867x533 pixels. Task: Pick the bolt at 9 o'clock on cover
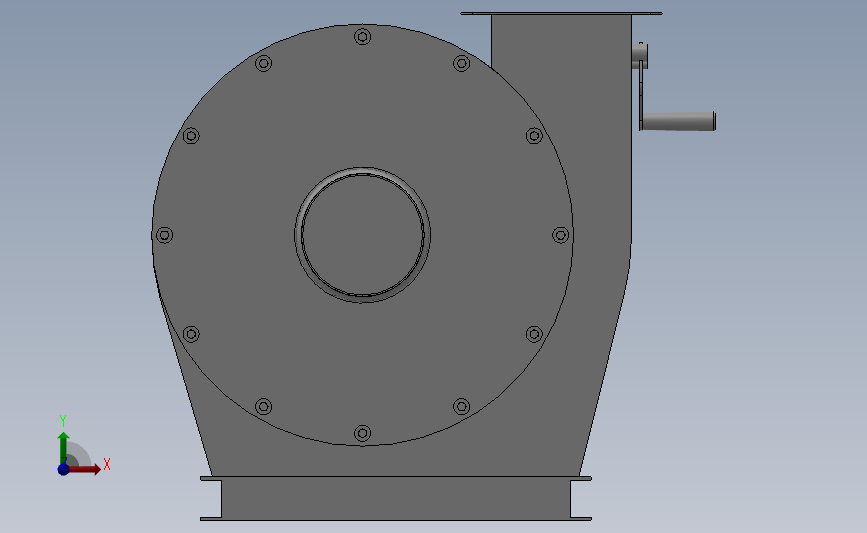[164, 235]
